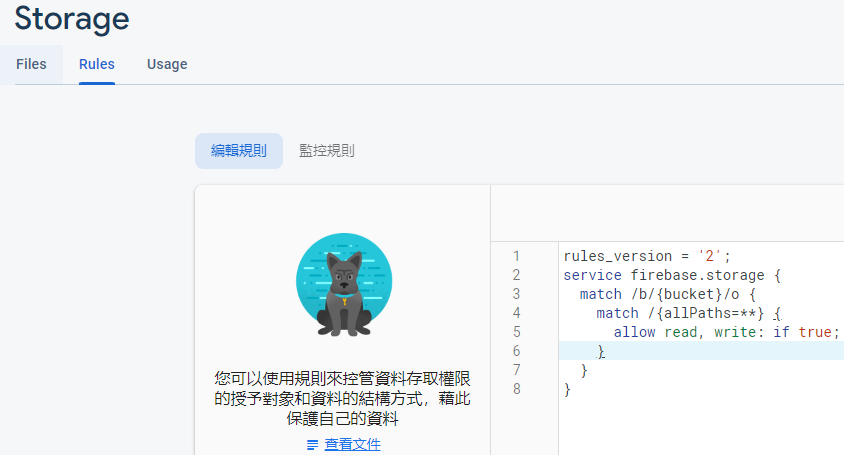
Task: Click line number 5 in gutter
Action: (516, 332)
